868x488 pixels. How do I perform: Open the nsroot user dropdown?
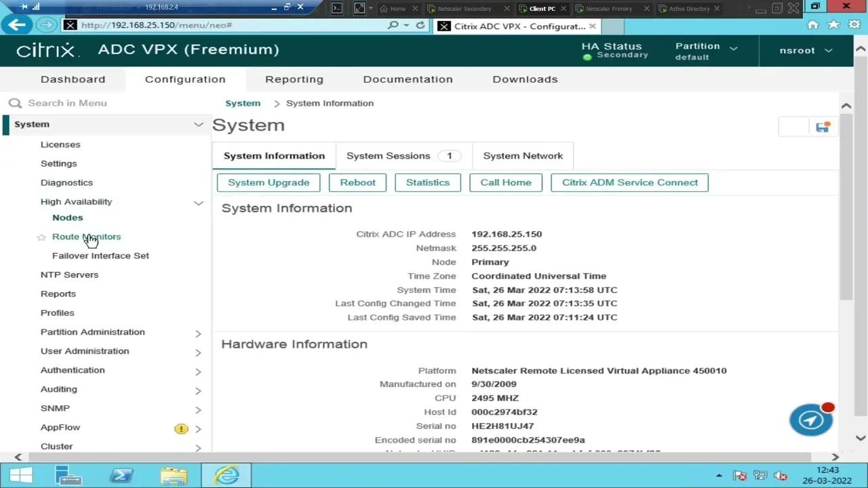coord(806,50)
